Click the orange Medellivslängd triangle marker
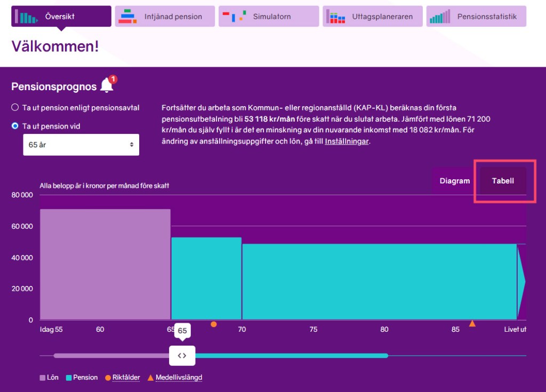The height and width of the screenshot is (392, 546). coord(472,323)
